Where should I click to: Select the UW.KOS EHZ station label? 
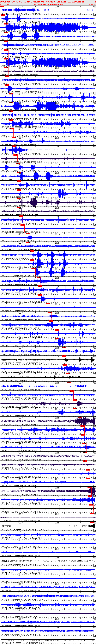tap(22, 337)
